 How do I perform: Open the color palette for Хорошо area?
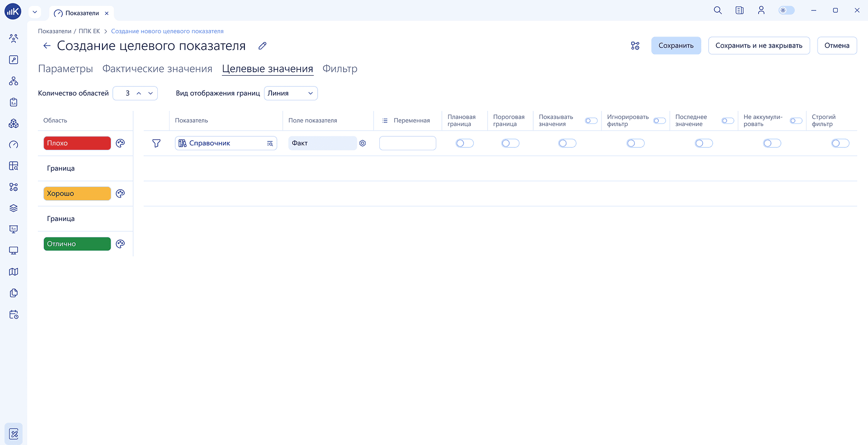click(120, 194)
